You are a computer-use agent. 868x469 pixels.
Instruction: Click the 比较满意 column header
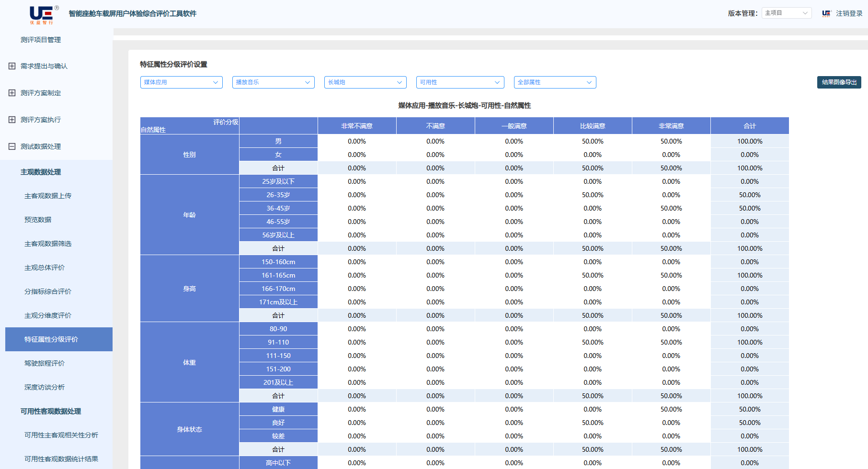(x=593, y=126)
